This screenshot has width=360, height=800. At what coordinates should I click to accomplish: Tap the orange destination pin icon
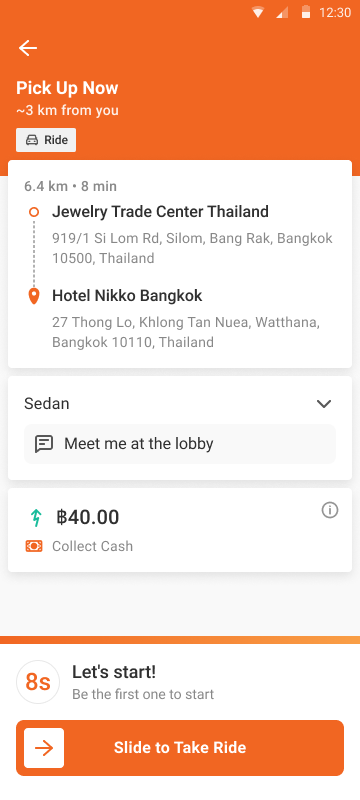coord(34,296)
